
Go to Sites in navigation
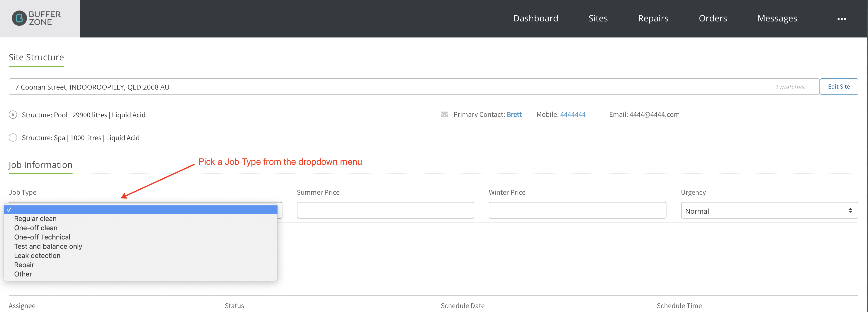click(x=598, y=18)
